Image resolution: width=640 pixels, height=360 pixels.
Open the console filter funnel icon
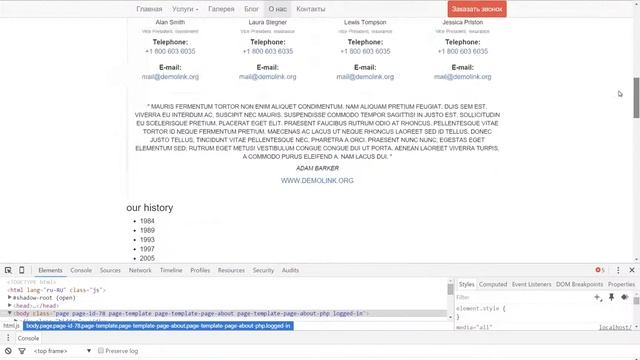click(22, 351)
